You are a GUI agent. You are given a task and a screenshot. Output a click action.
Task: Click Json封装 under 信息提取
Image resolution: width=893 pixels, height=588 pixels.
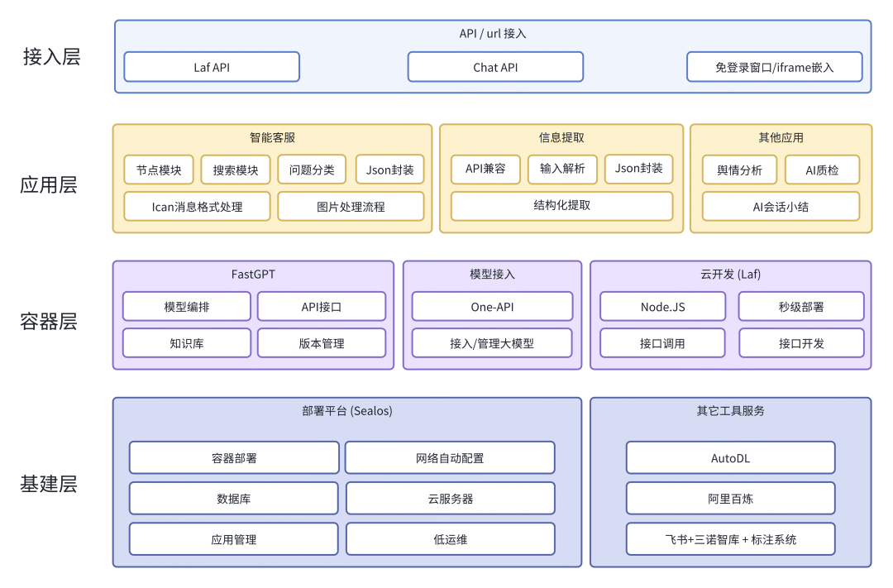click(x=639, y=169)
